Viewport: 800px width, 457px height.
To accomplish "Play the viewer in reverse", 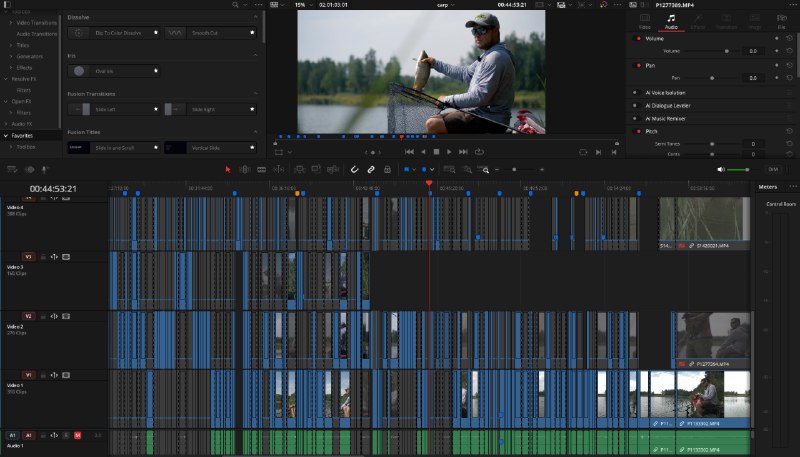I will [423, 151].
